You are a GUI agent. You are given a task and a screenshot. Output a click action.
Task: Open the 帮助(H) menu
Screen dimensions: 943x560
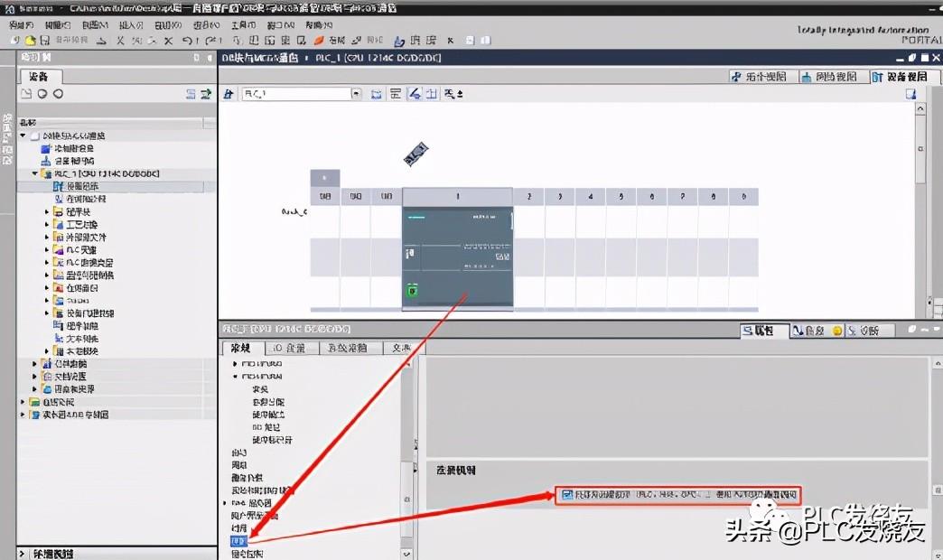[319, 24]
